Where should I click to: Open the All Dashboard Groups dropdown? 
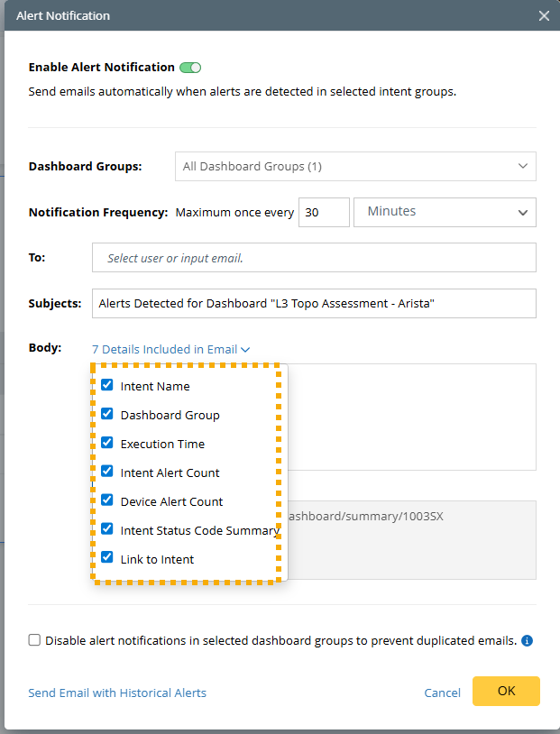click(x=355, y=166)
